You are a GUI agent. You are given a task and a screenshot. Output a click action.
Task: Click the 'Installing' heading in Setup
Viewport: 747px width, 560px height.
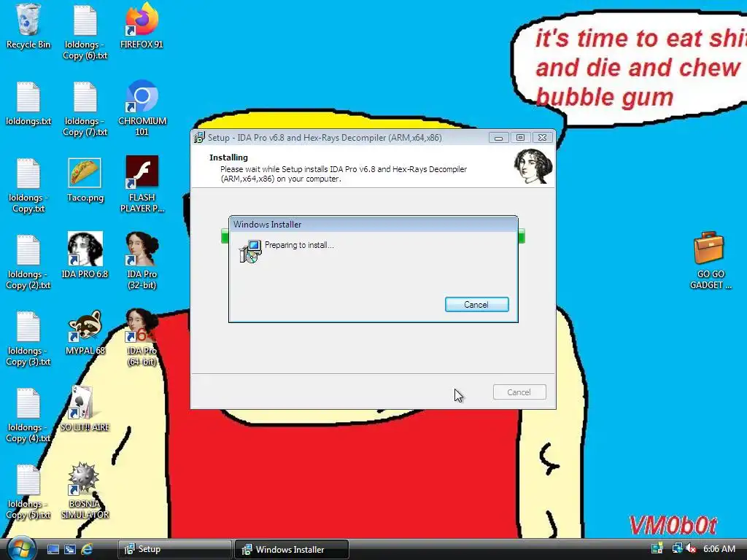point(228,157)
